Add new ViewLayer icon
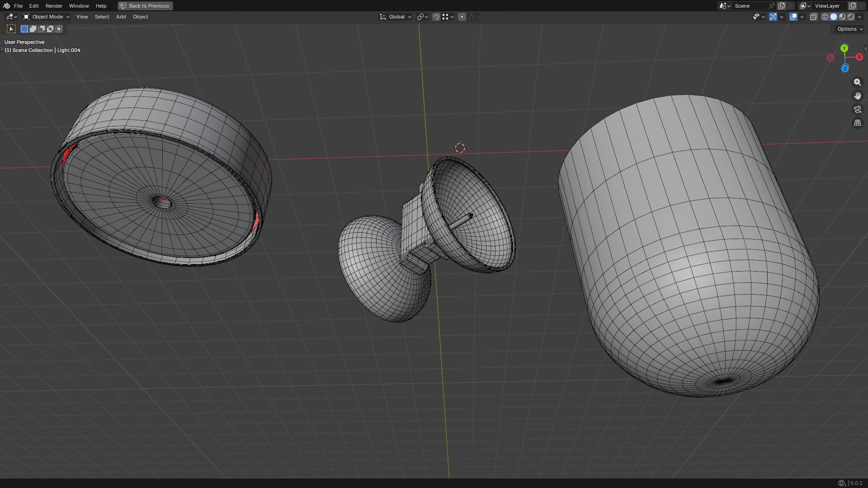 pos(853,6)
